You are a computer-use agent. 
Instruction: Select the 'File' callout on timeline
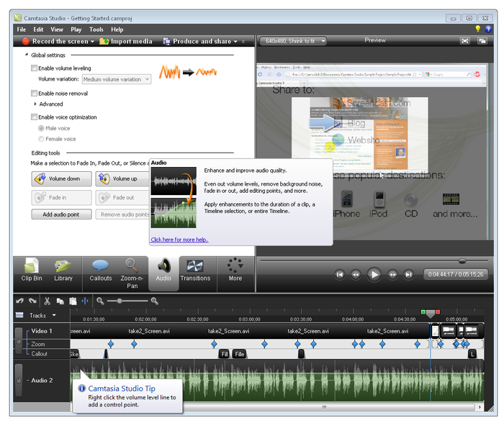[240, 354]
